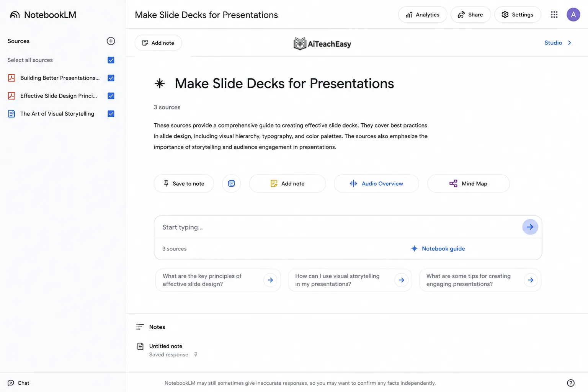Select 'How can I use visual storytelling' suggestion

click(x=350, y=280)
